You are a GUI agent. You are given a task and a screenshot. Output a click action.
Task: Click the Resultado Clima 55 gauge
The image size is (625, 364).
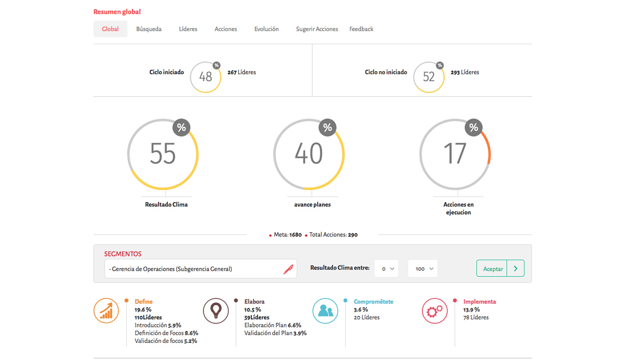(x=163, y=154)
